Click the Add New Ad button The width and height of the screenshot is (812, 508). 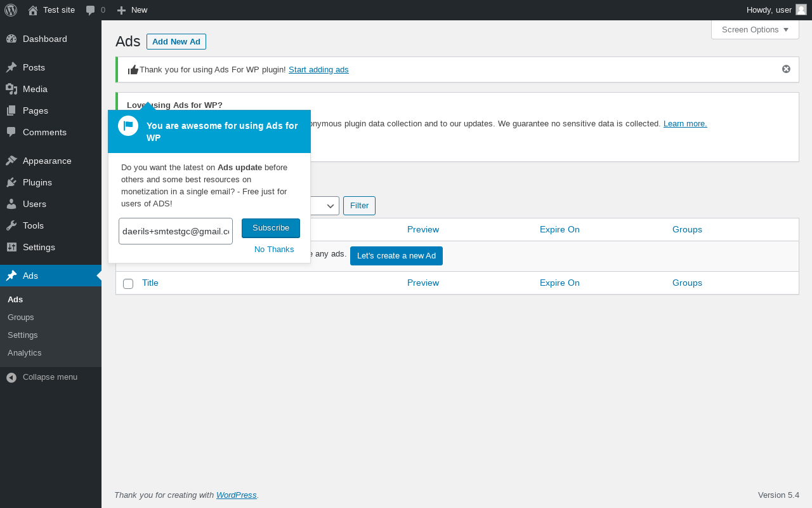pyautogui.click(x=176, y=42)
